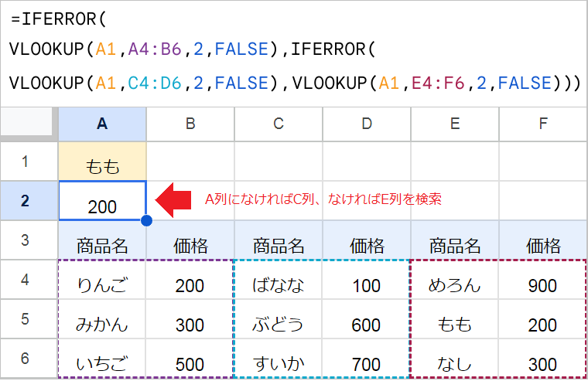Click price 300 next to なし
Image resolution: width=588 pixels, height=381 pixels.
[x=543, y=359]
